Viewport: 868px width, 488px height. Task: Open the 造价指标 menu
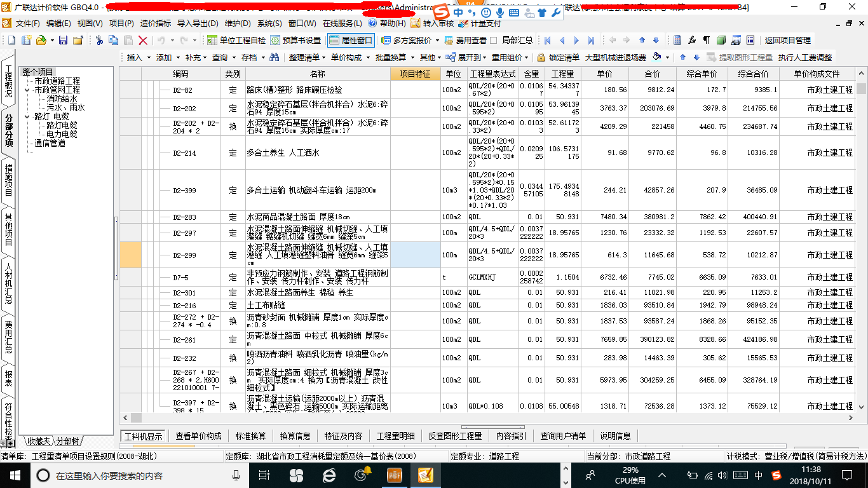pyautogui.click(x=156, y=23)
